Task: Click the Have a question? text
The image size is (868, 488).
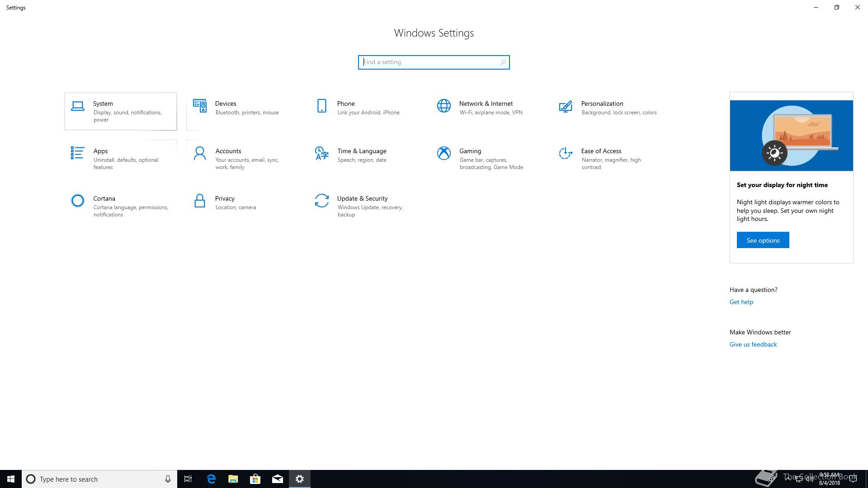Action: coord(753,290)
